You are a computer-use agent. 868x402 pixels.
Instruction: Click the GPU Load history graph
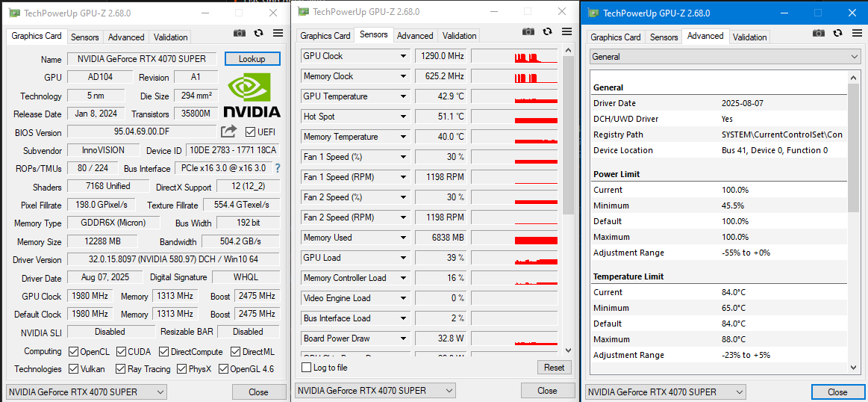pyautogui.click(x=514, y=258)
